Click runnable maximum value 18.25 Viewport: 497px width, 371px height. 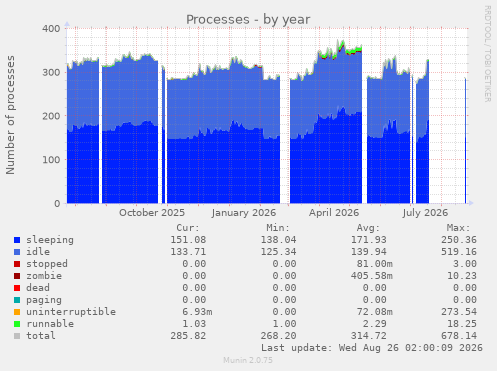pyautogui.click(x=462, y=324)
